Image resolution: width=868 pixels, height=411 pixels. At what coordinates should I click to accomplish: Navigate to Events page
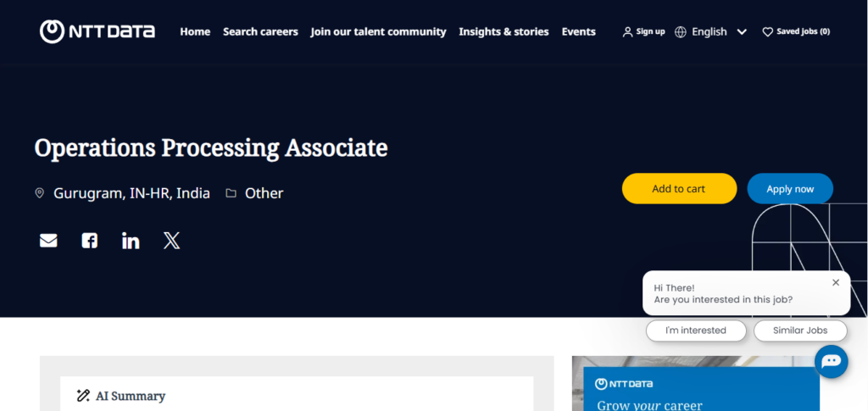(578, 32)
